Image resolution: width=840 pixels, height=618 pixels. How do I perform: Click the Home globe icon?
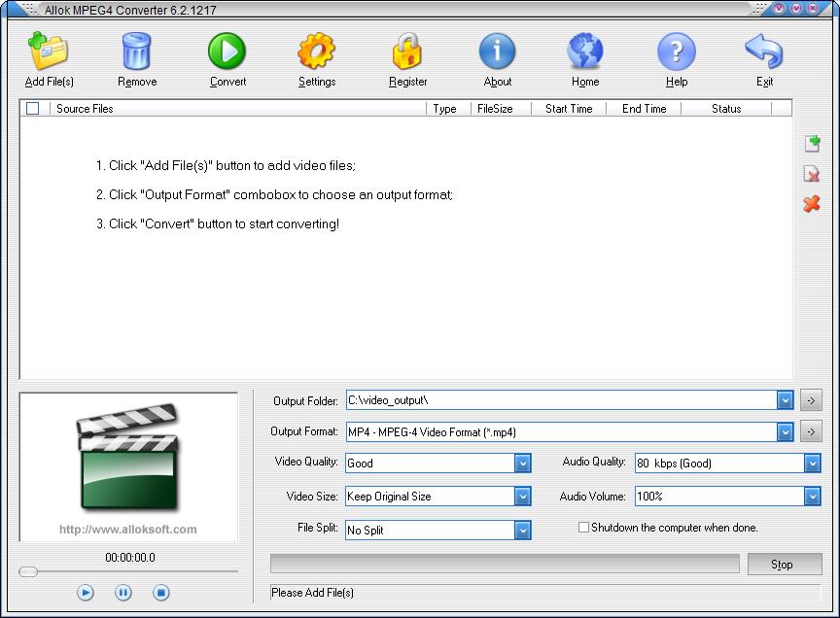585,51
